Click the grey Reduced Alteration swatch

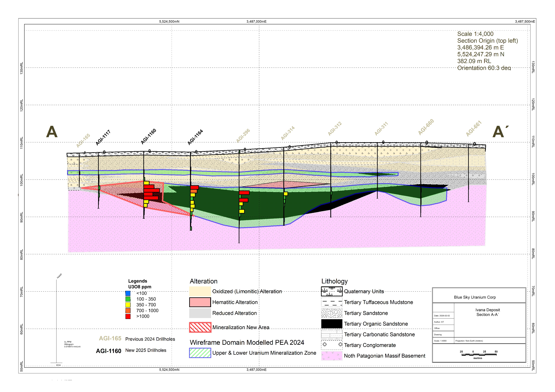click(200, 313)
